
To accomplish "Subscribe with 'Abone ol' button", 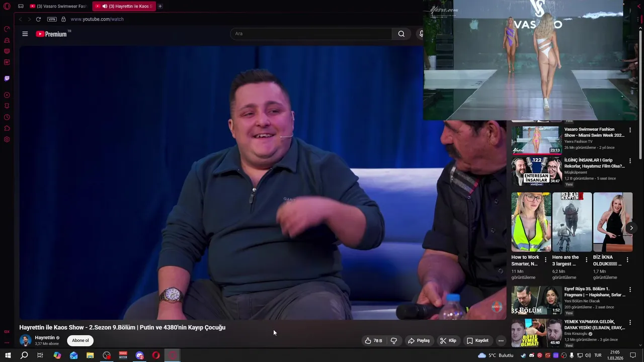I will coord(80,340).
